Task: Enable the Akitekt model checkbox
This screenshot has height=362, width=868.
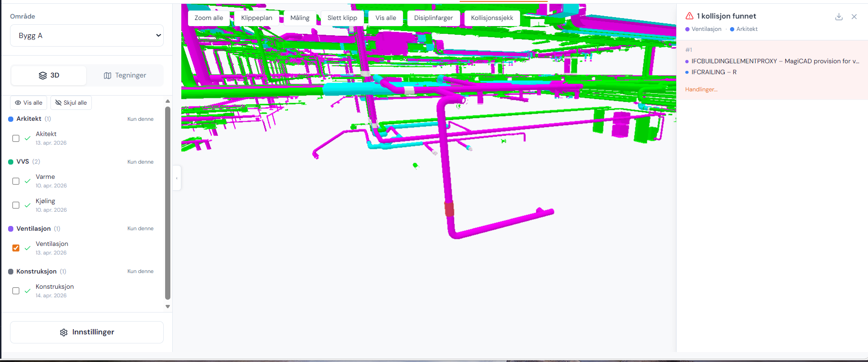Action: tap(16, 138)
